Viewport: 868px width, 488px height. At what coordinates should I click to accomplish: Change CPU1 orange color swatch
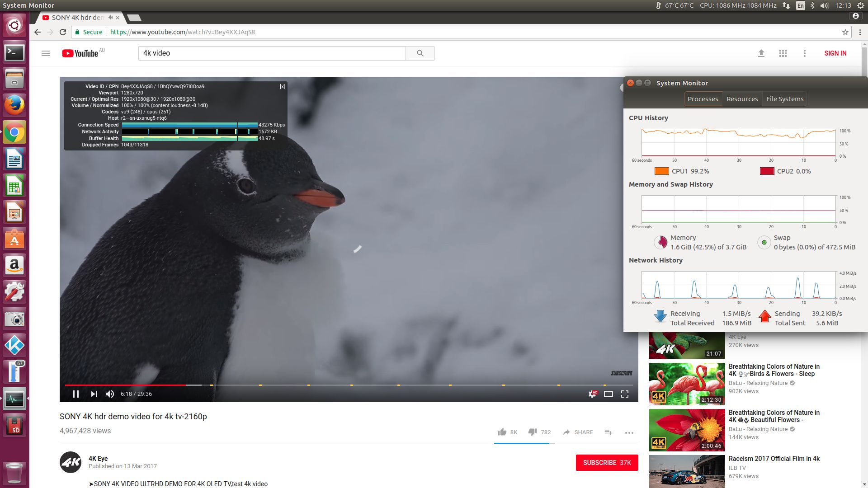[661, 171]
